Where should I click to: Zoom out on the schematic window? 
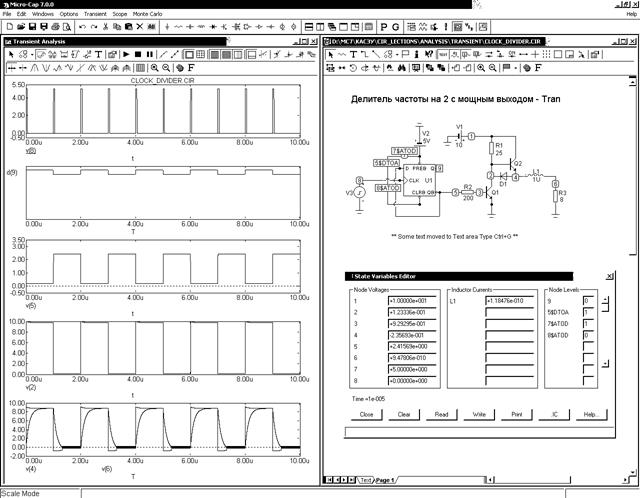(493, 68)
